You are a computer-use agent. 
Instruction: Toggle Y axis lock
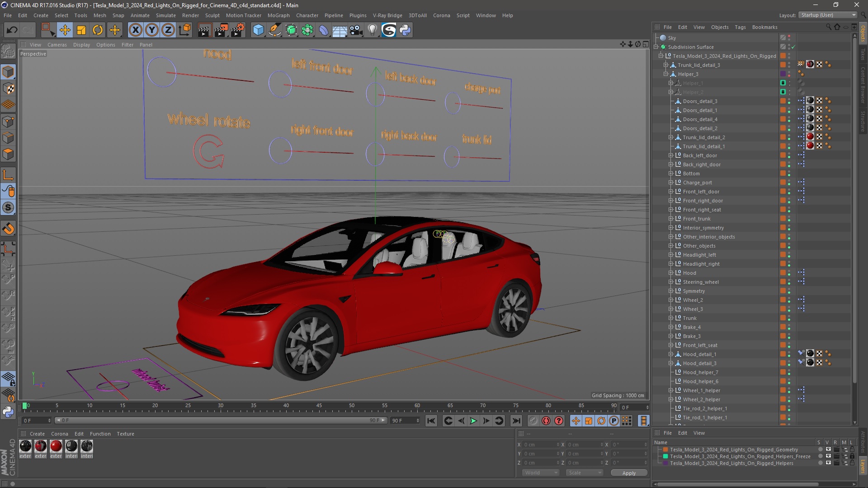coord(152,30)
